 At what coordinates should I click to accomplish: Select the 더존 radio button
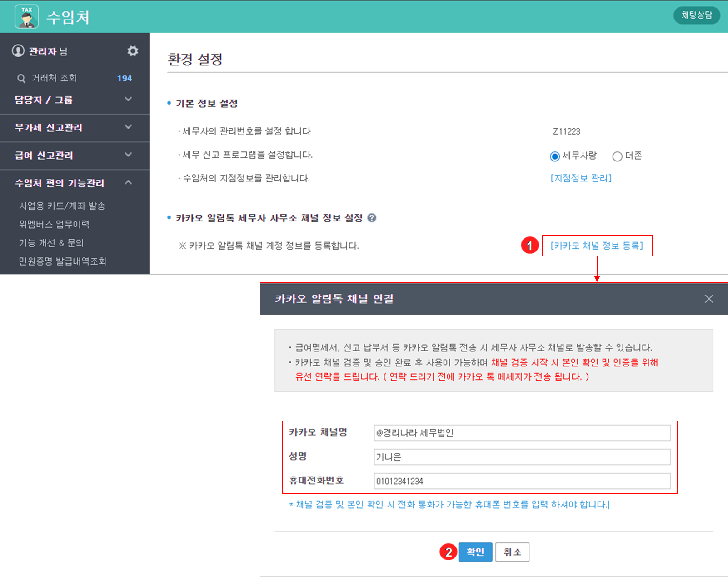(617, 156)
